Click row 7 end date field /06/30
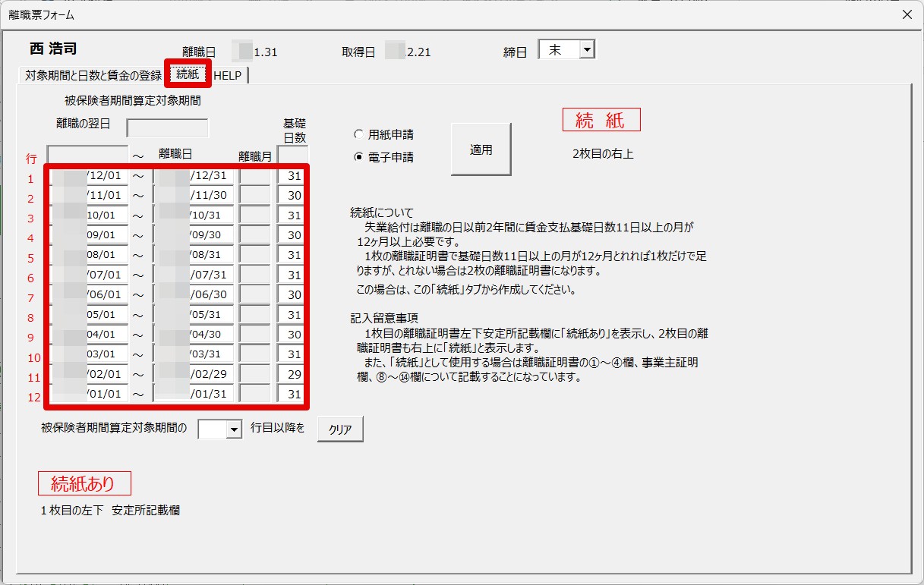Viewport: 924px width, 585px height. (x=193, y=295)
